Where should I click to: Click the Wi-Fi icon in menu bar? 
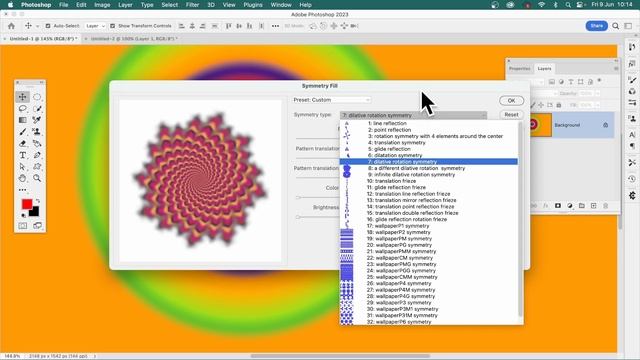click(x=541, y=5)
